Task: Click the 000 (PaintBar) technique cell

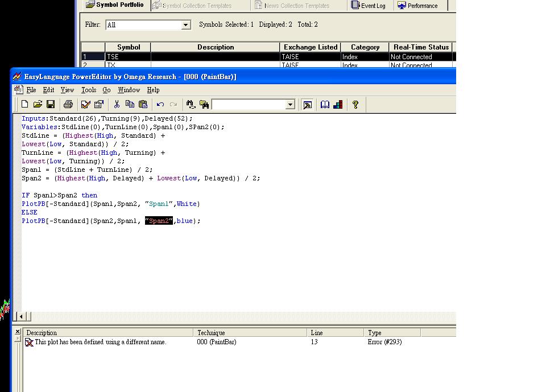Action: 217,342
